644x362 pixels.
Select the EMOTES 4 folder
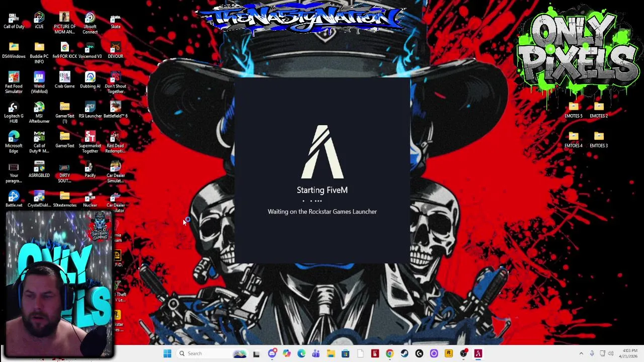574,139
